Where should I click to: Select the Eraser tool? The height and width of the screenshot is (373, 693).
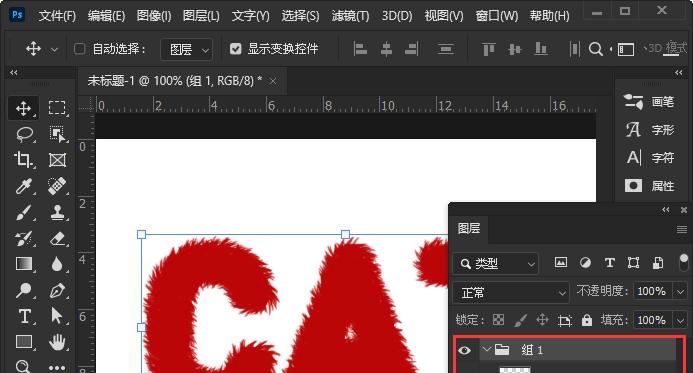pyautogui.click(x=57, y=238)
